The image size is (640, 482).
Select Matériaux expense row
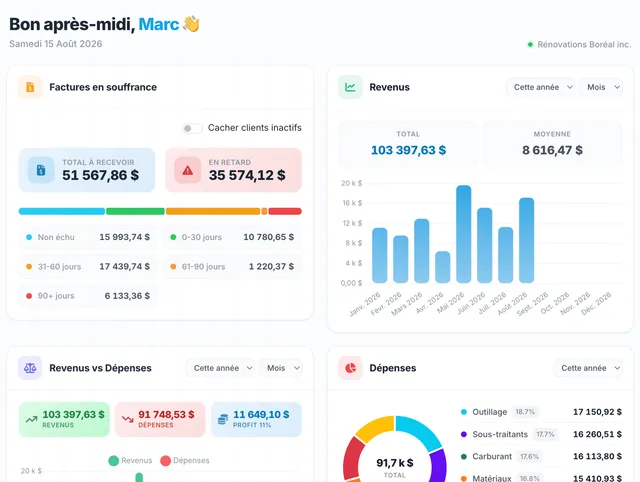541,478
